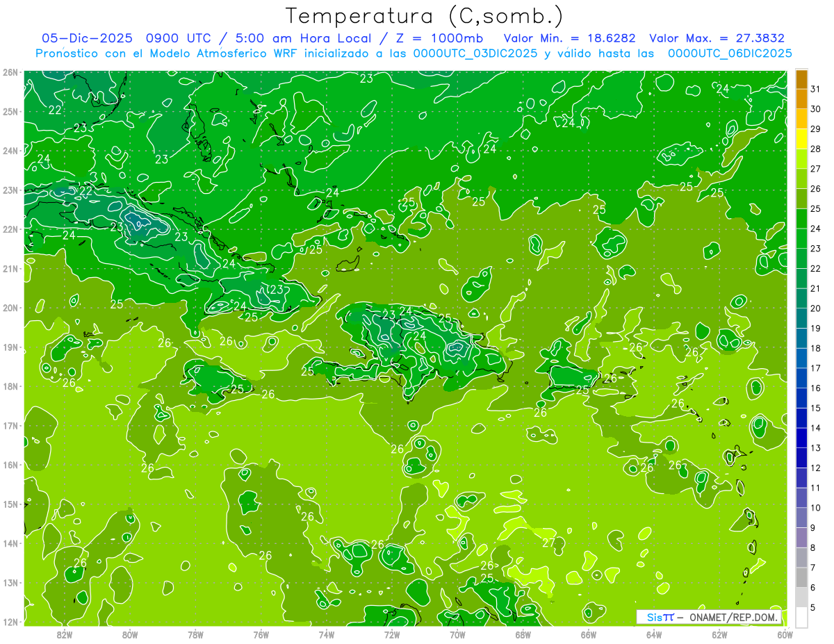The height and width of the screenshot is (644, 834).
Task: Click the '82W' longitude axis label
Action: pyautogui.click(x=64, y=634)
